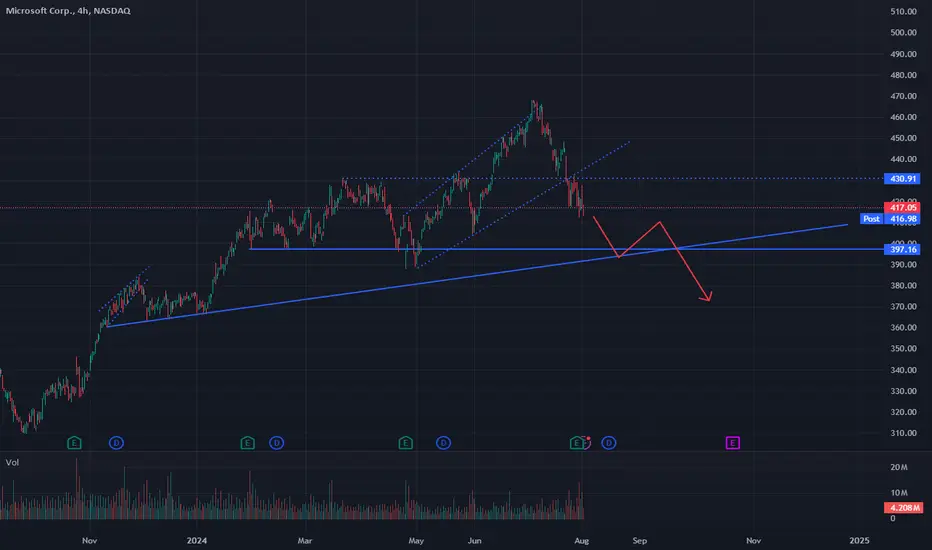Click the blue dividend marker between May and Jun
Image resolution: width=932 pixels, height=550 pixels.
[x=443, y=442]
